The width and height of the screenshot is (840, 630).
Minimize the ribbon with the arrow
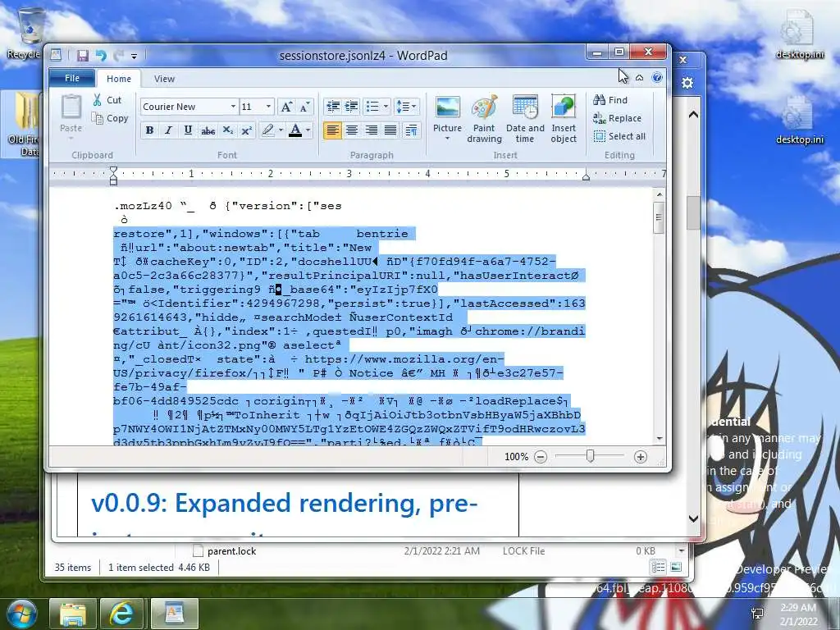click(639, 78)
